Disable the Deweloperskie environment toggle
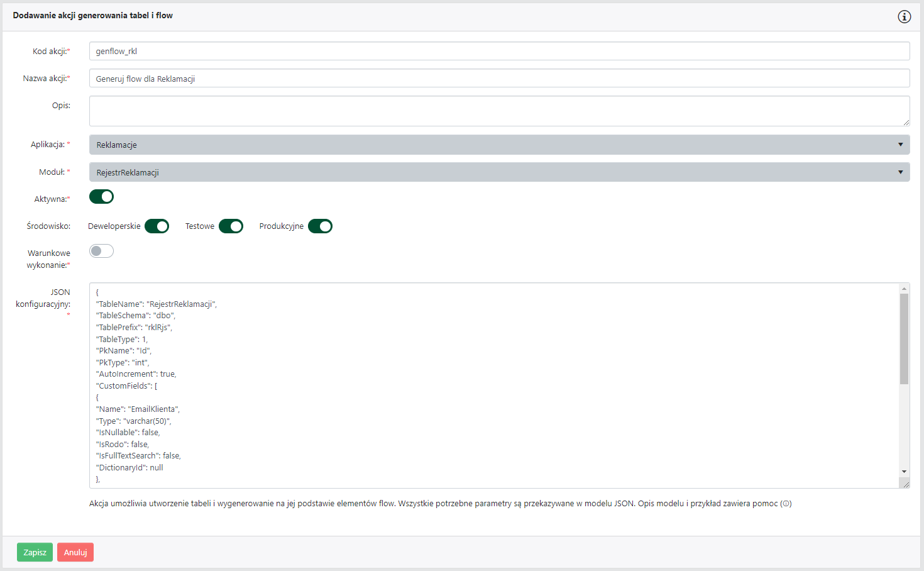Screen dimensions: 924x571 [x=157, y=226]
